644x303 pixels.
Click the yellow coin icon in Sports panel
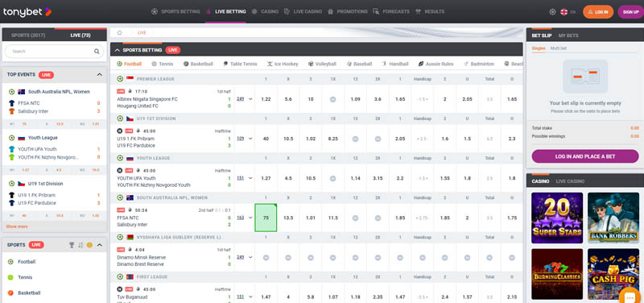(89, 245)
